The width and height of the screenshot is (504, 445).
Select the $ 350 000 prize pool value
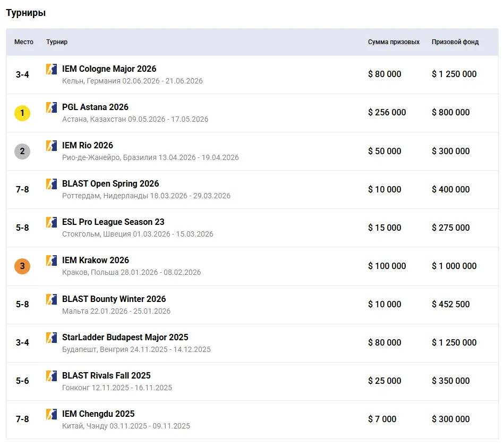(451, 381)
